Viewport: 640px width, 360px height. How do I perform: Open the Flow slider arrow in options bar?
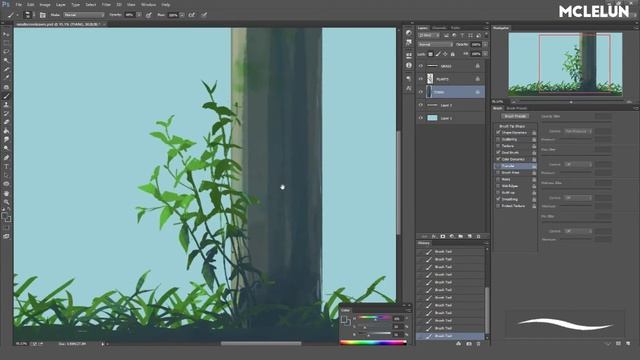[182, 15]
